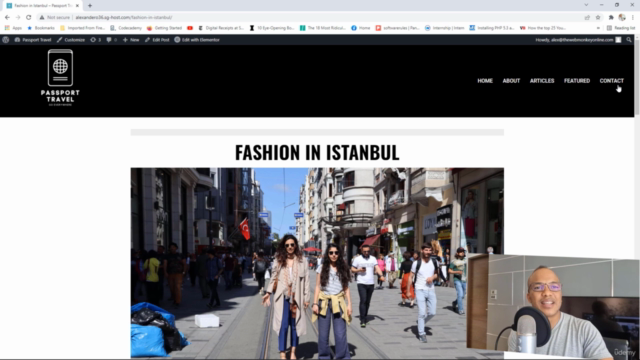Go to HOME navigation link
The image size is (640, 360).
pos(485,81)
